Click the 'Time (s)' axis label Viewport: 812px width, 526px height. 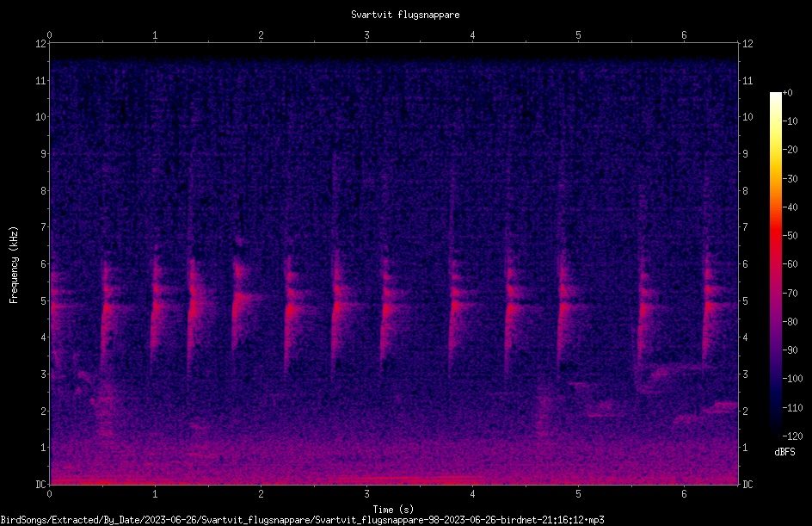[393, 509]
